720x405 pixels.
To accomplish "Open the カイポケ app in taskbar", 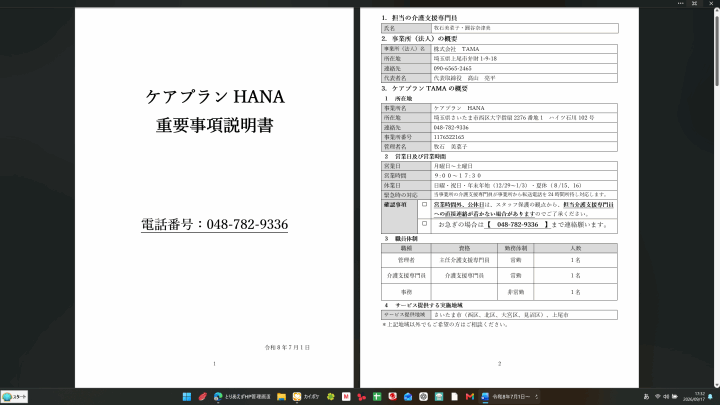I will pyautogui.click(x=306, y=397).
